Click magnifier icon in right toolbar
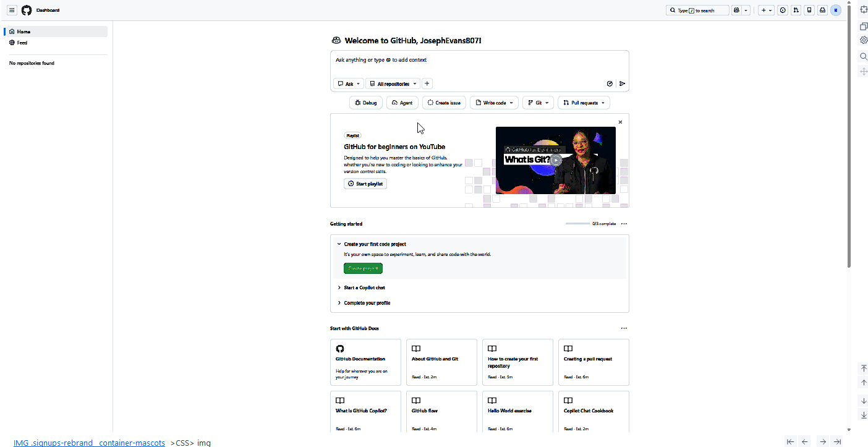 (864, 56)
